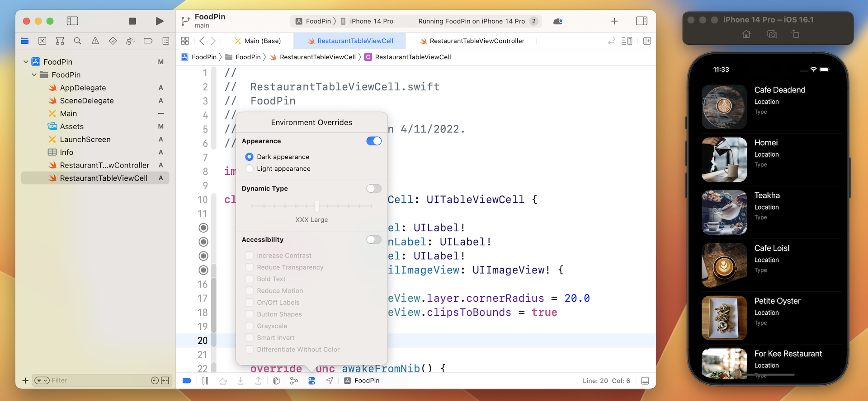Toggle the Appearance override switch
Image resolution: width=868 pixels, height=401 pixels.
(374, 141)
